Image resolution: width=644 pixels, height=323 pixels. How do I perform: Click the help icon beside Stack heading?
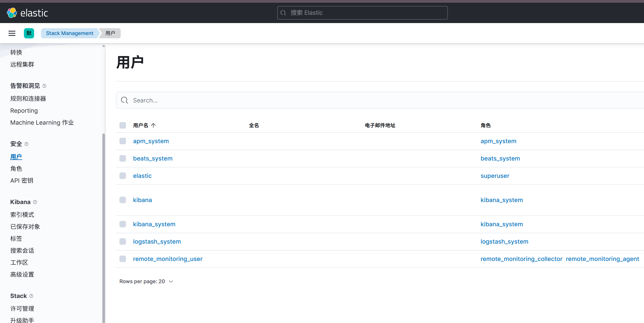[31, 296]
